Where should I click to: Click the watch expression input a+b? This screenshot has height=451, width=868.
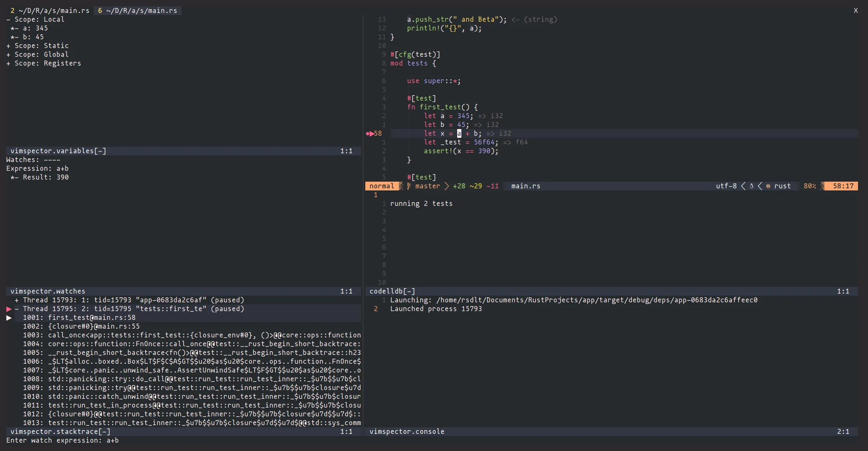tap(112, 441)
